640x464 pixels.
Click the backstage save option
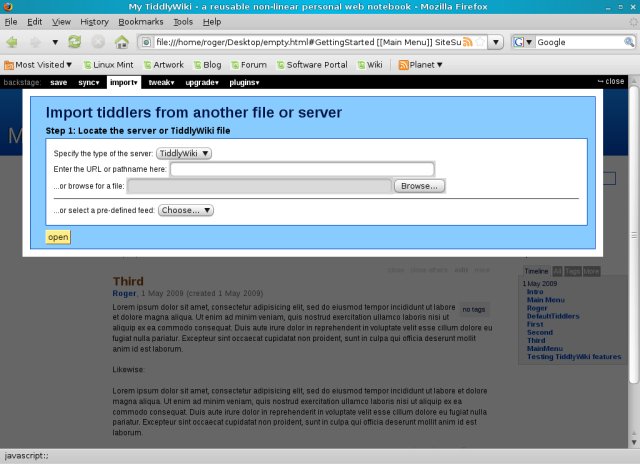pos(59,82)
